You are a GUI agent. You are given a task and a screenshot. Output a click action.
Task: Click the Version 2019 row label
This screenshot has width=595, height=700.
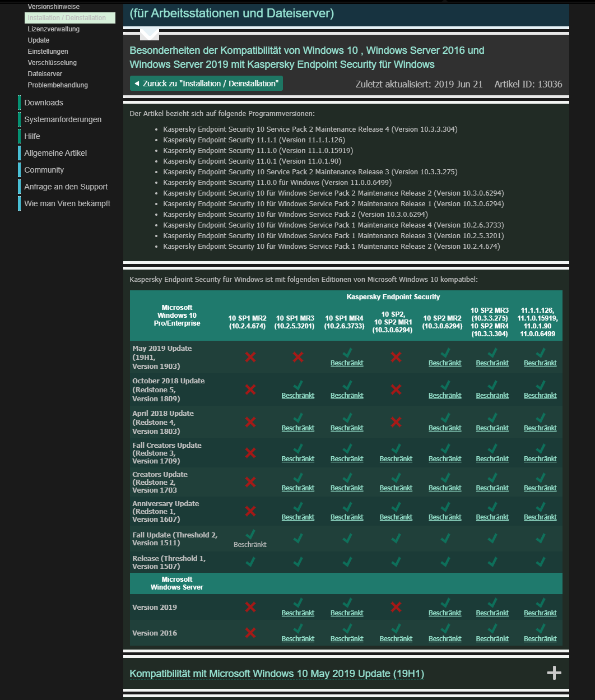155,607
